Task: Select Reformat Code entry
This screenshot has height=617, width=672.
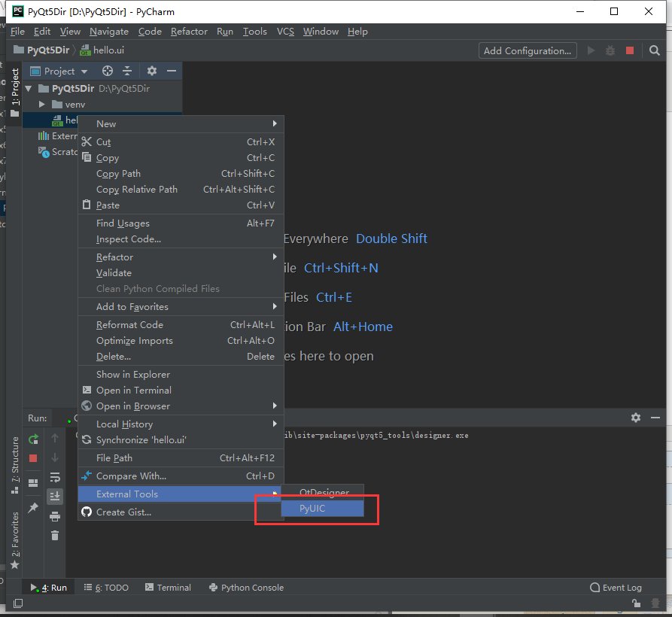Action: (x=181, y=325)
